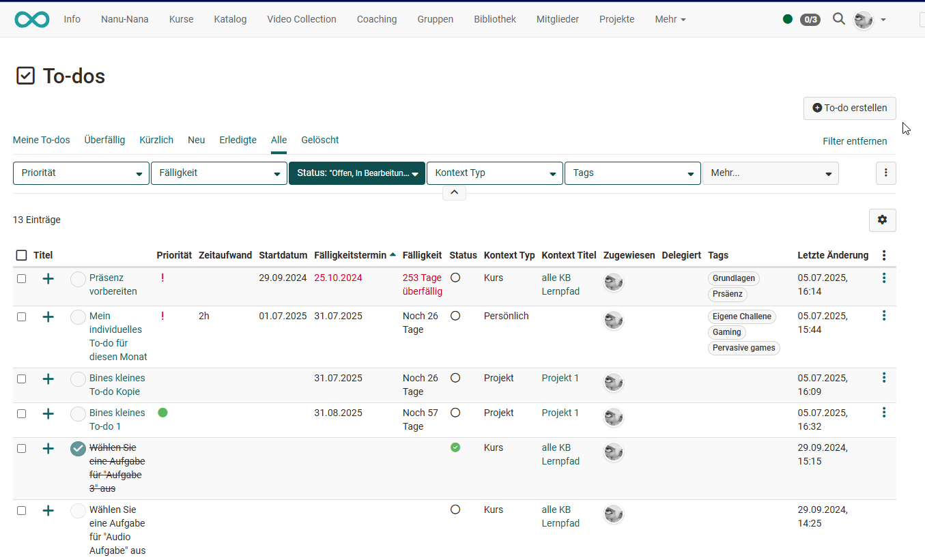Image resolution: width=925 pixels, height=560 pixels.
Task: Expand the Kontext Typ filter dropdown
Action: (494, 173)
